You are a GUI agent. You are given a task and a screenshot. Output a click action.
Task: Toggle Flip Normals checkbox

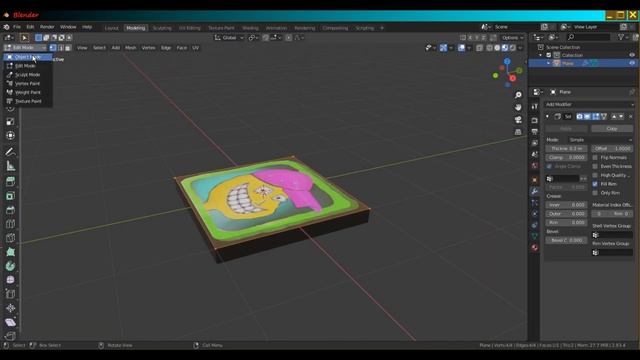tap(595, 158)
